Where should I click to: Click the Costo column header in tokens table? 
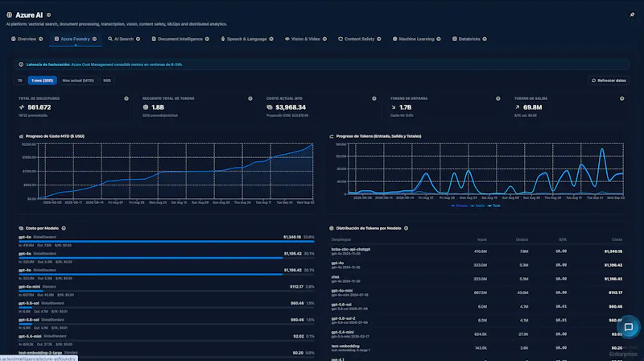pyautogui.click(x=617, y=239)
